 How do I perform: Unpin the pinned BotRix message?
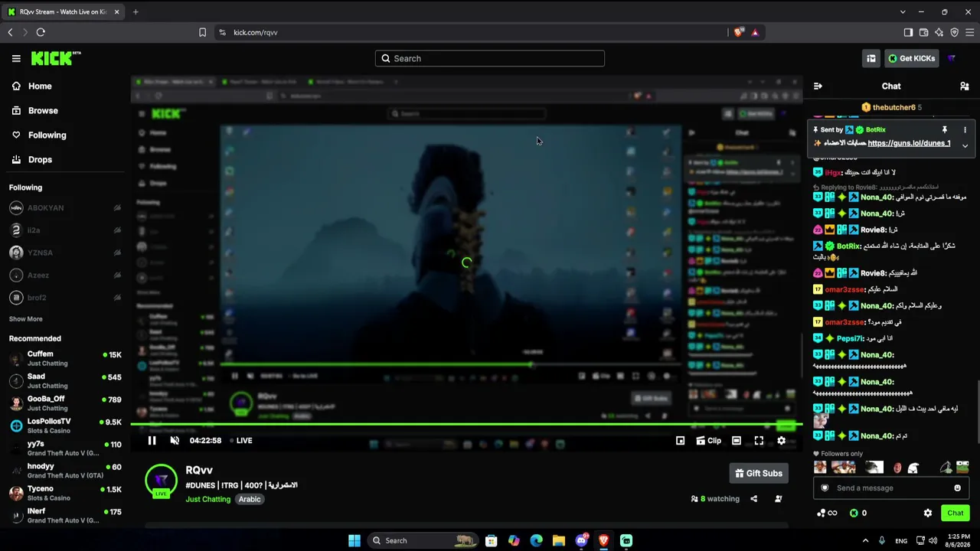(945, 130)
